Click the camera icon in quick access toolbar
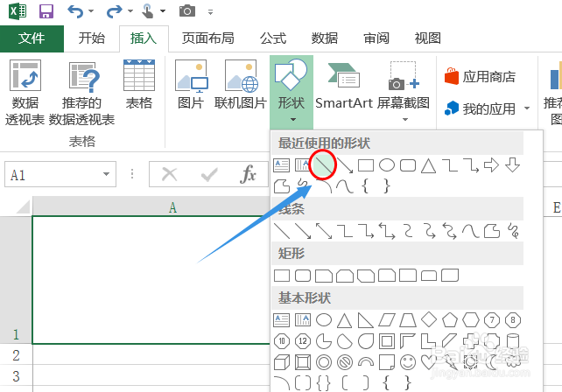This screenshot has width=562, height=392. click(x=187, y=11)
